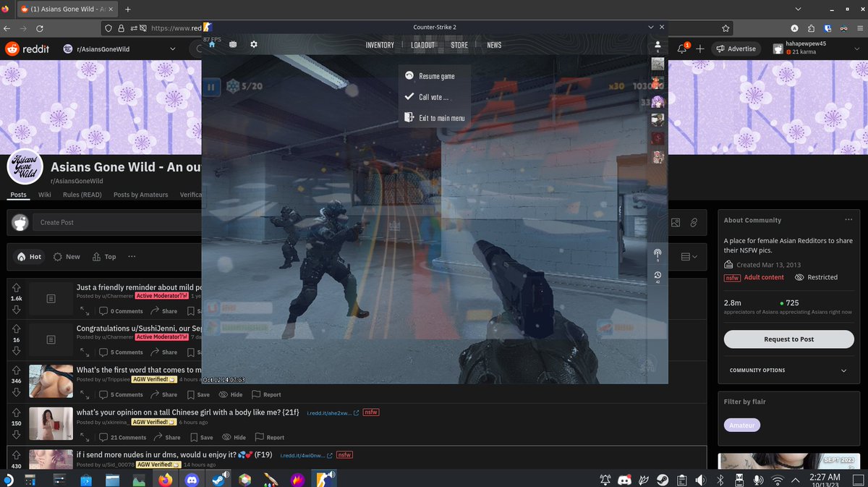
Task: Open Counter-Strike 2 settings gear
Action: tap(254, 45)
